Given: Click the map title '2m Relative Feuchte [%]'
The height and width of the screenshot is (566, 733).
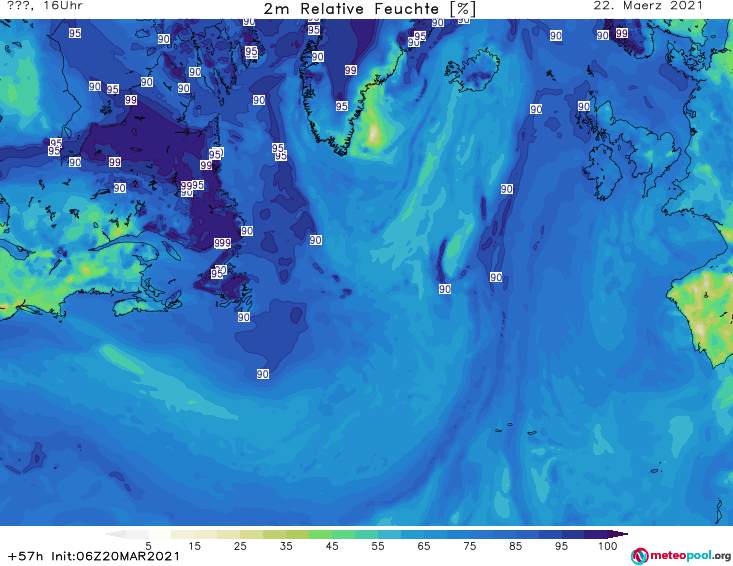Looking at the screenshot, I should (369, 9).
